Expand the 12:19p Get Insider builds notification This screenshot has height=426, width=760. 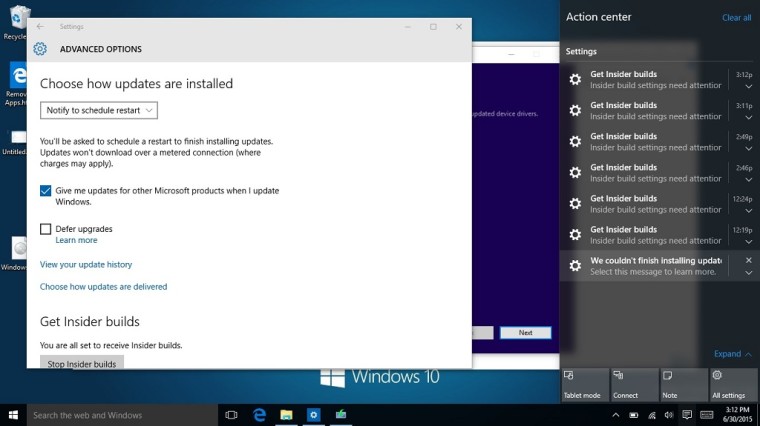coord(748,242)
